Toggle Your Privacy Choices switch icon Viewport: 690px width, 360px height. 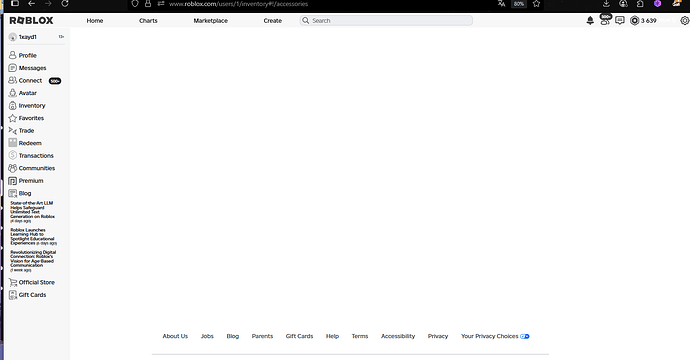[525, 336]
